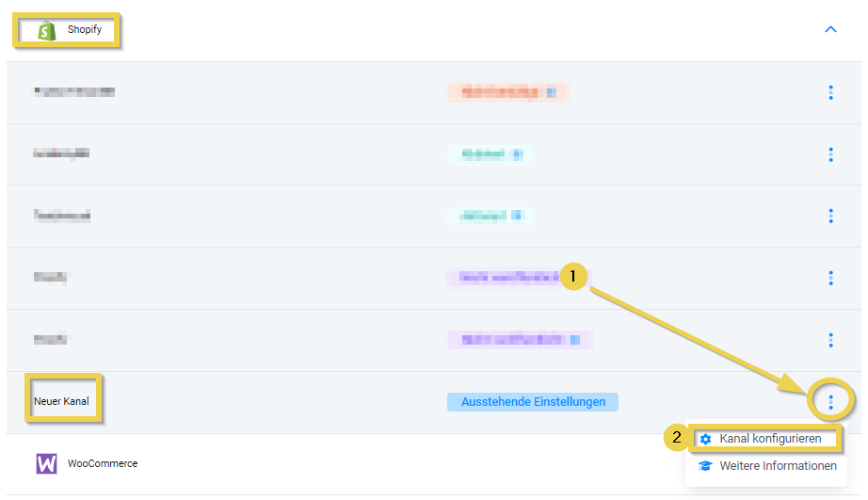This screenshot has width=868, height=500.
Task: Open three-dot menu of second green-status channel
Action: coord(830,216)
